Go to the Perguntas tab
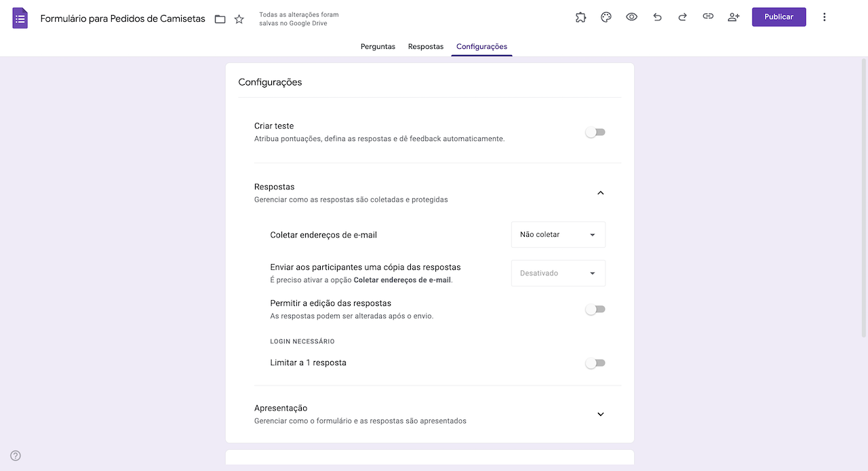The width and height of the screenshot is (868, 471). coord(378,46)
